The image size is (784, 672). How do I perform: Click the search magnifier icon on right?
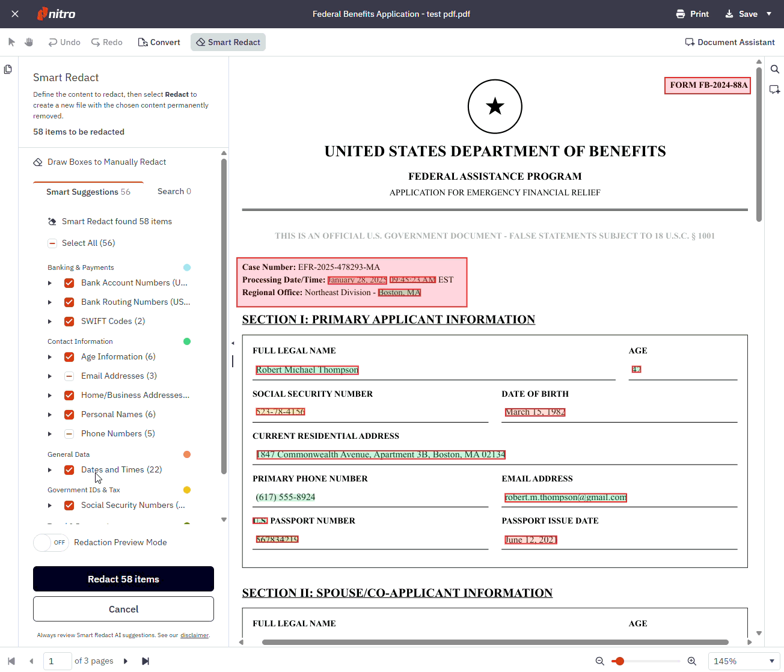[775, 69]
